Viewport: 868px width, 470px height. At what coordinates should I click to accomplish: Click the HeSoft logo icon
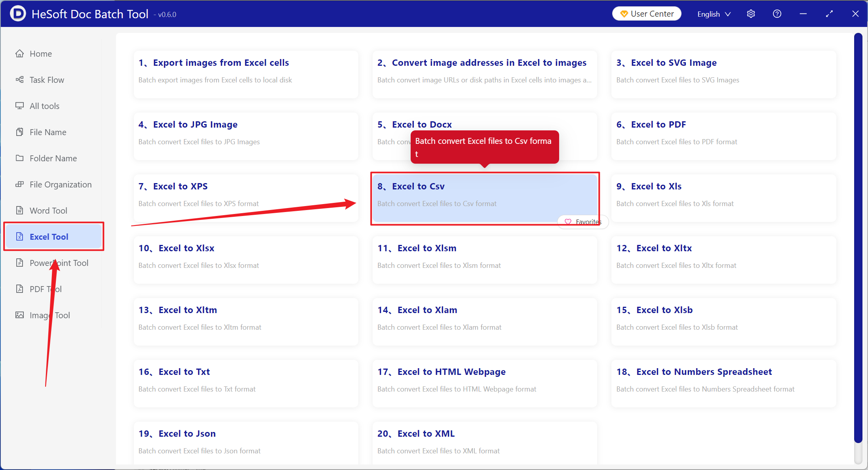coord(17,13)
